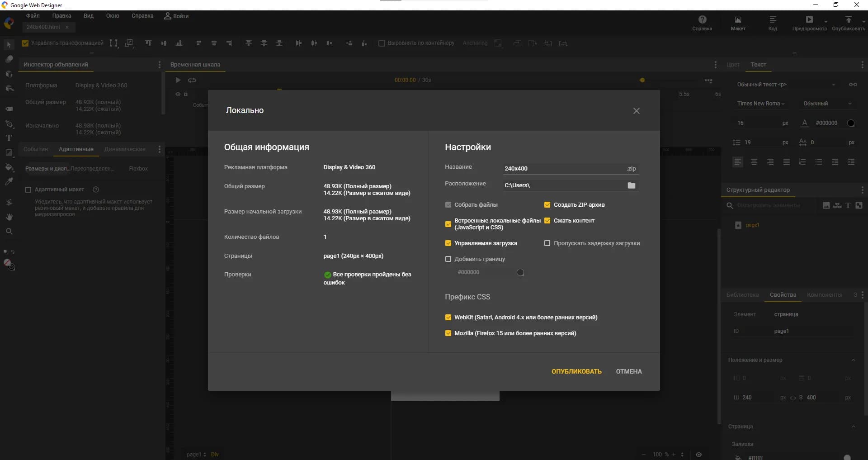The image size is (868, 460).
Task: Click the text color swatch #000000
Action: tap(850, 123)
